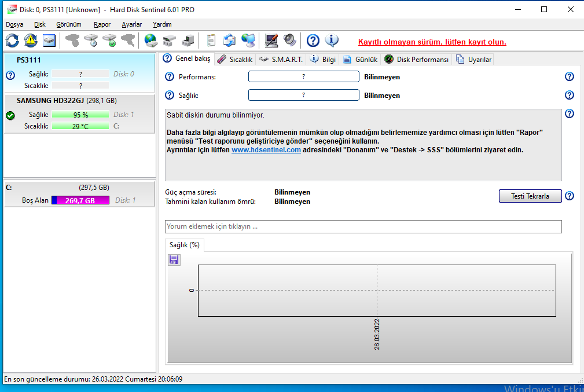Open the notepad report toolbar icon
The height and width of the screenshot is (392, 584).
(211, 41)
